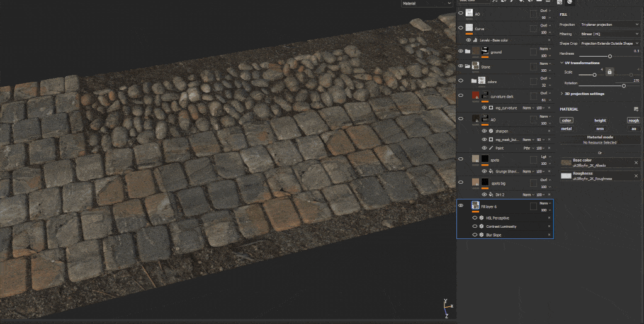Click the lock icon beside the Scale slider
Screen dimensions: 644x324
(x=609, y=72)
